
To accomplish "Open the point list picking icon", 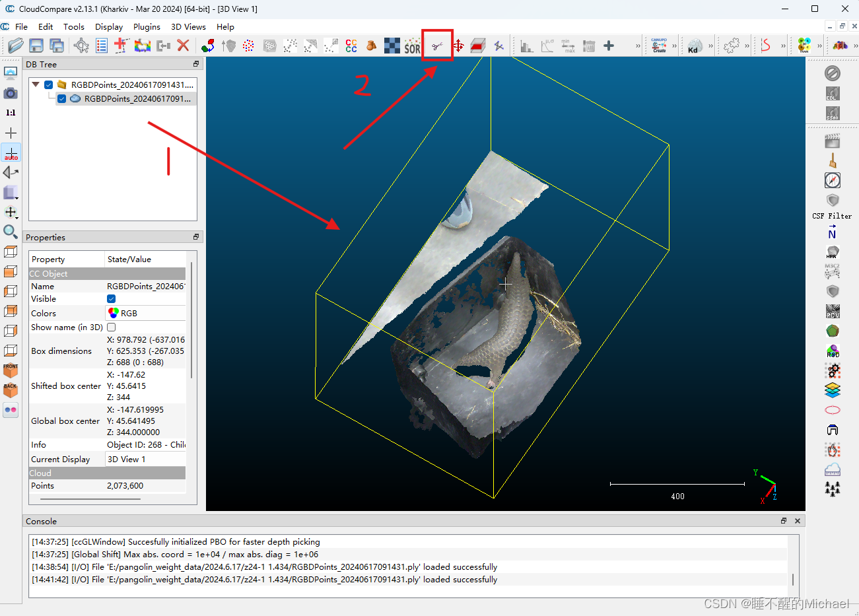I will coord(102,46).
